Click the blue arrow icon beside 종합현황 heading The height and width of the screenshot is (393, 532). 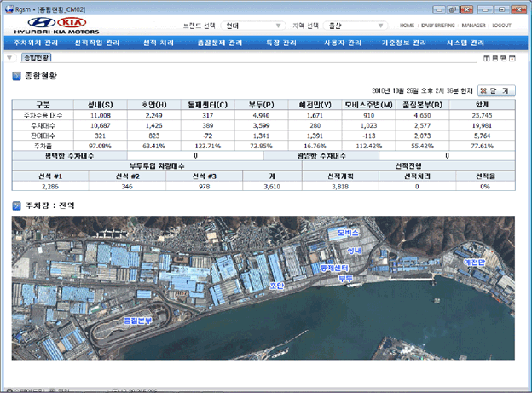click(x=16, y=76)
